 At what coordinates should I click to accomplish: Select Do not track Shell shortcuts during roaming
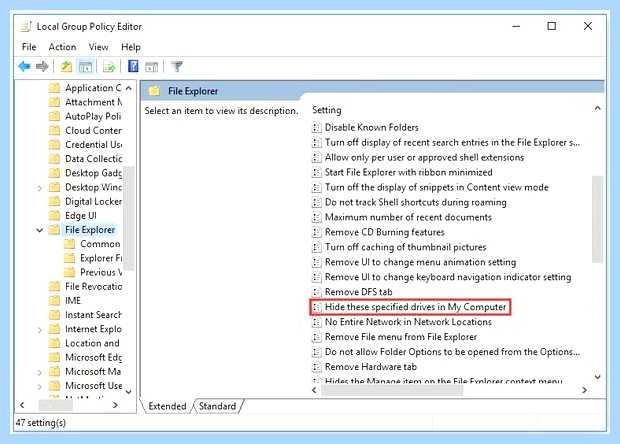coord(416,202)
